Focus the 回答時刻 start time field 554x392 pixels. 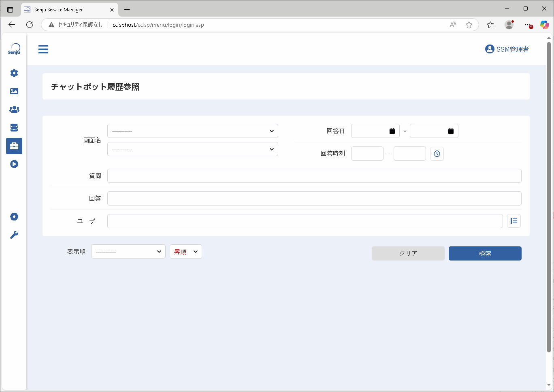click(367, 154)
